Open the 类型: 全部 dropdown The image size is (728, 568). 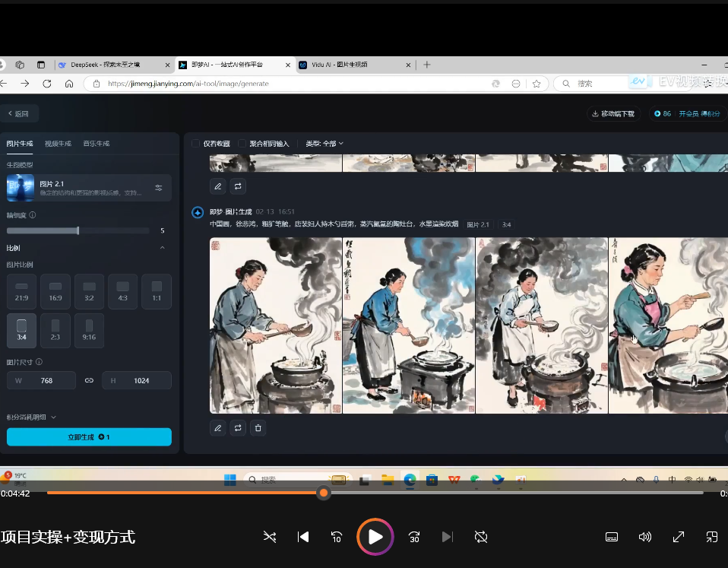(324, 144)
